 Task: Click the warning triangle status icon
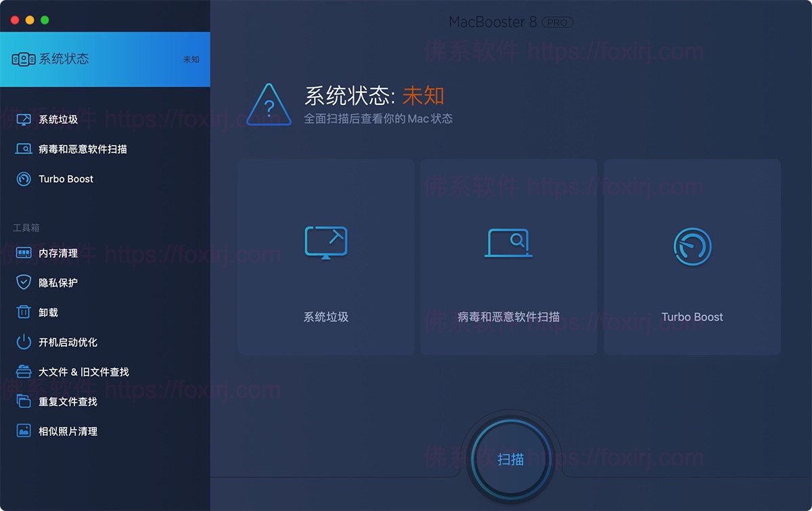pyautogui.click(x=269, y=106)
